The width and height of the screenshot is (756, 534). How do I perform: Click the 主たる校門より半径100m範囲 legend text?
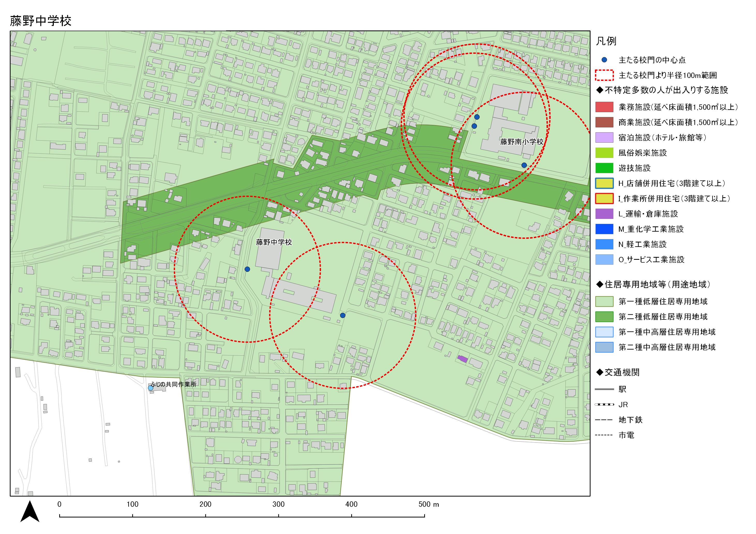point(668,75)
